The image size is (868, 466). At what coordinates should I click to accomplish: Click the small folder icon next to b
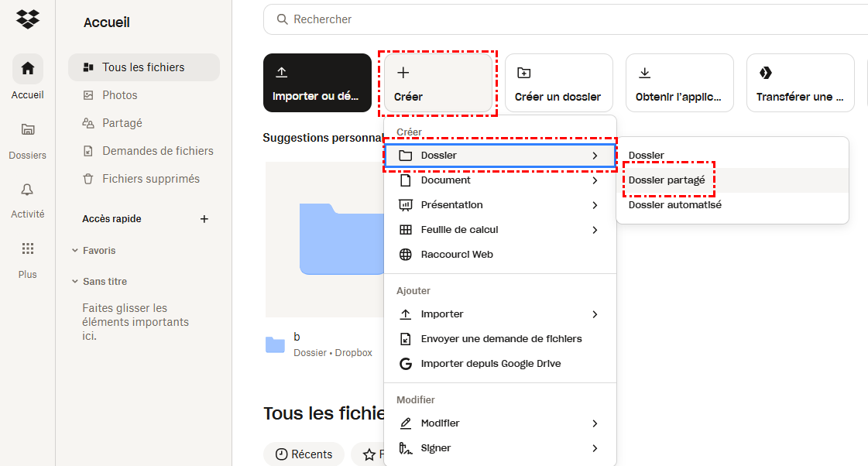pyautogui.click(x=275, y=344)
